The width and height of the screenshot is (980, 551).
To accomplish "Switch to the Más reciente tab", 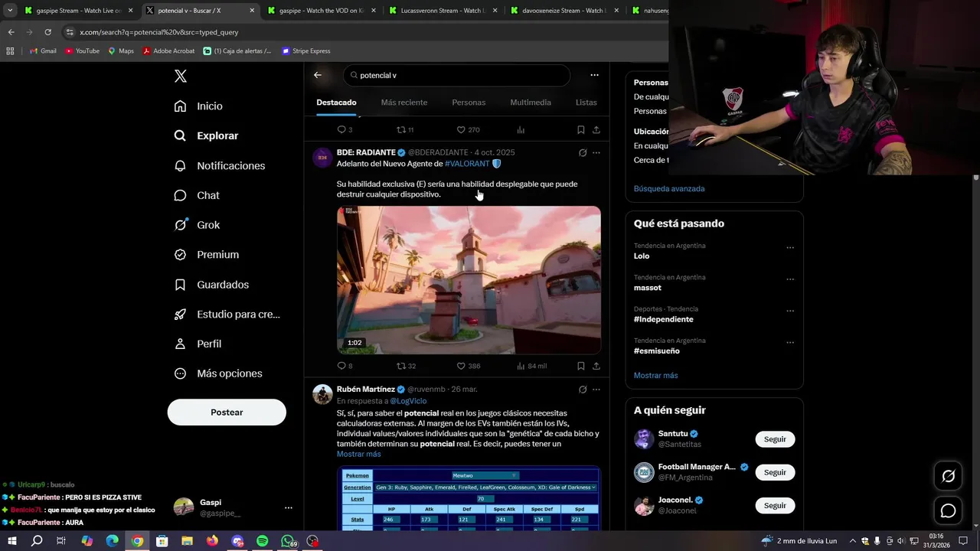I will pyautogui.click(x=404, y=103).
